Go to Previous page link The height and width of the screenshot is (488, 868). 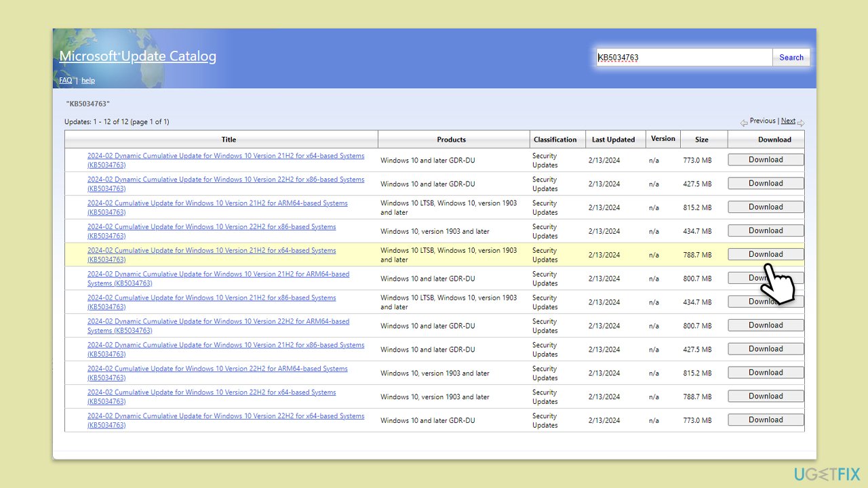pyautogui.click(x=762, y=121)
